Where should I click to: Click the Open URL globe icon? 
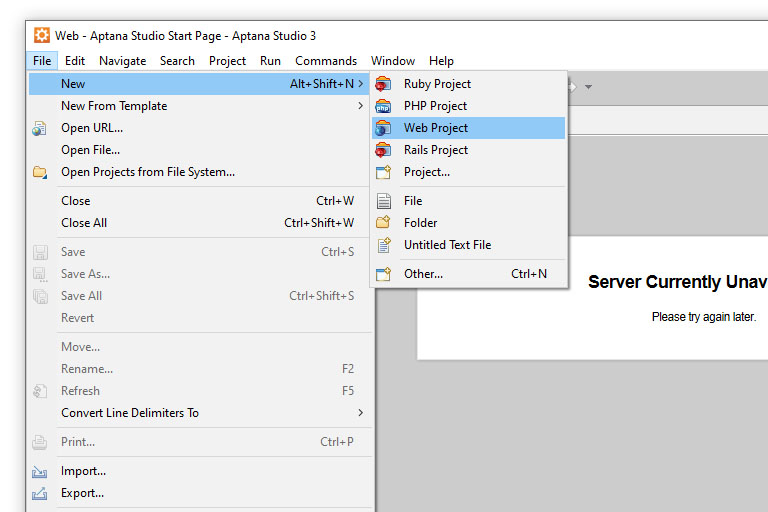point(39,128)
